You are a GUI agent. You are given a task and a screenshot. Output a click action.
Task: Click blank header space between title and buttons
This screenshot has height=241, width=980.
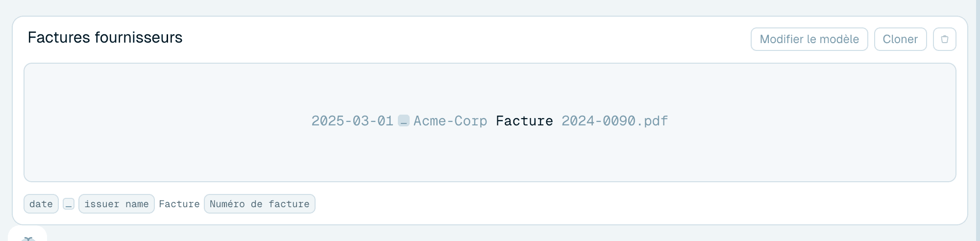(x=465, y=39)
